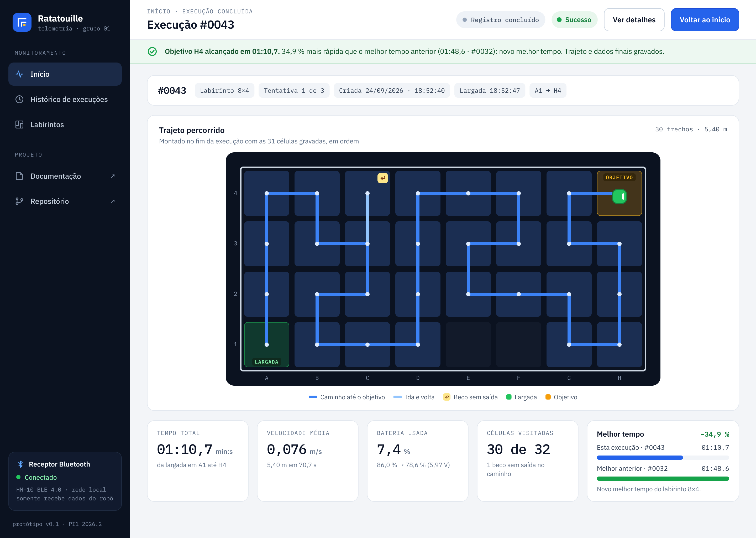Click the Ratatouille logo icon
Viewport: 756px width, 538px height.
(x=22, y=22)
